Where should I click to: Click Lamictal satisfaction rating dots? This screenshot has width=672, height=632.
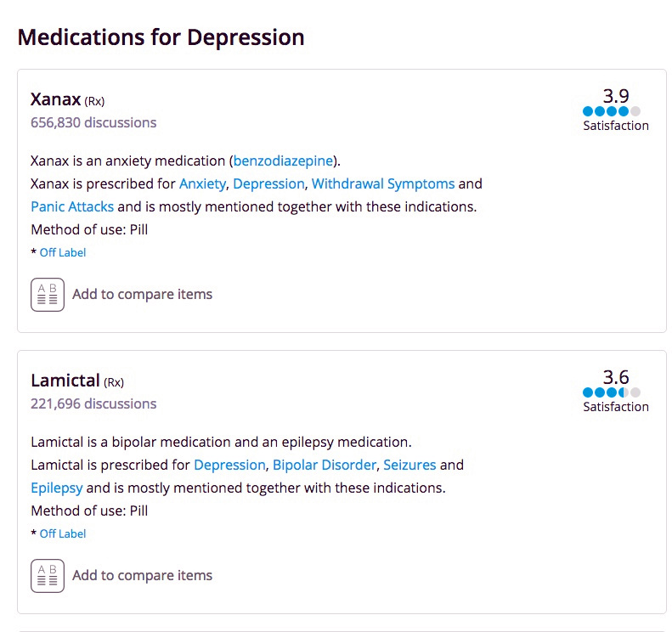pos(611,392)
